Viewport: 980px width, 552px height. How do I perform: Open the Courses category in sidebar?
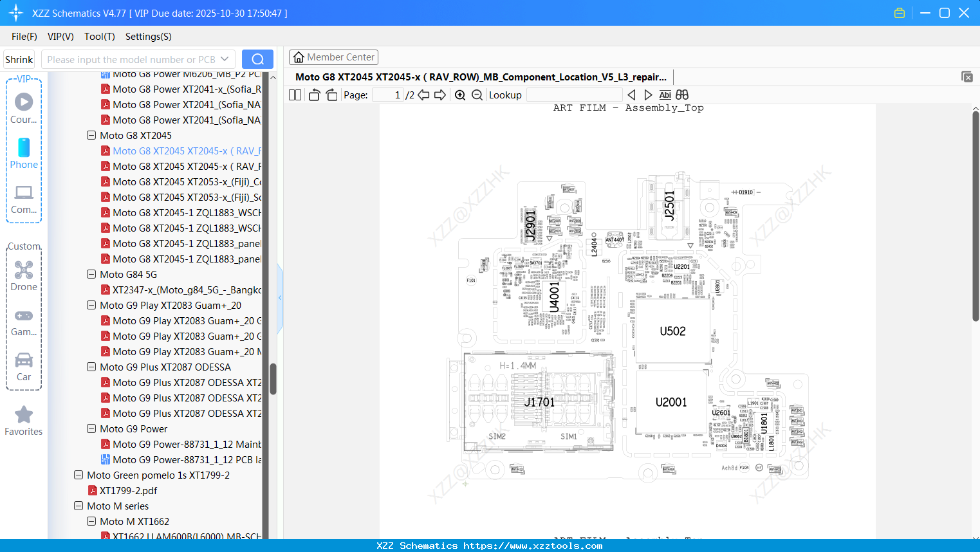point(24,107)
